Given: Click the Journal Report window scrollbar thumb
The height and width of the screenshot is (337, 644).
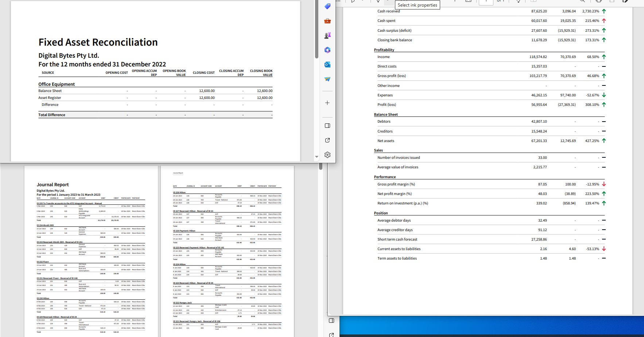Looking at the screenshot, I should 321,166.
